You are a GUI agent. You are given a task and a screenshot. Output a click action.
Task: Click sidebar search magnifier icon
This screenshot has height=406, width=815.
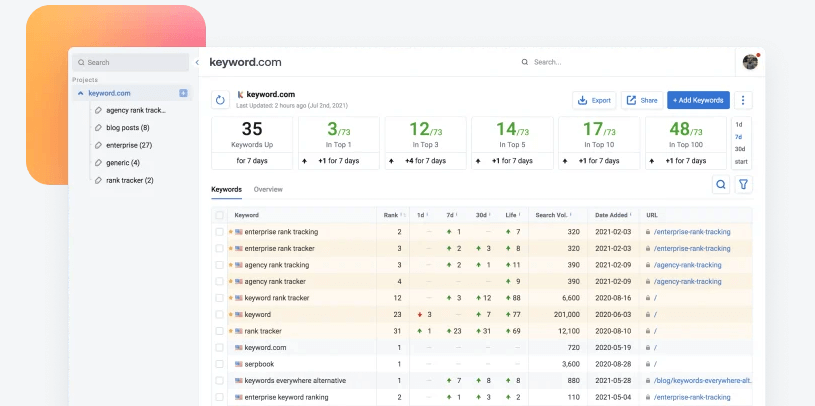[81, 62]
